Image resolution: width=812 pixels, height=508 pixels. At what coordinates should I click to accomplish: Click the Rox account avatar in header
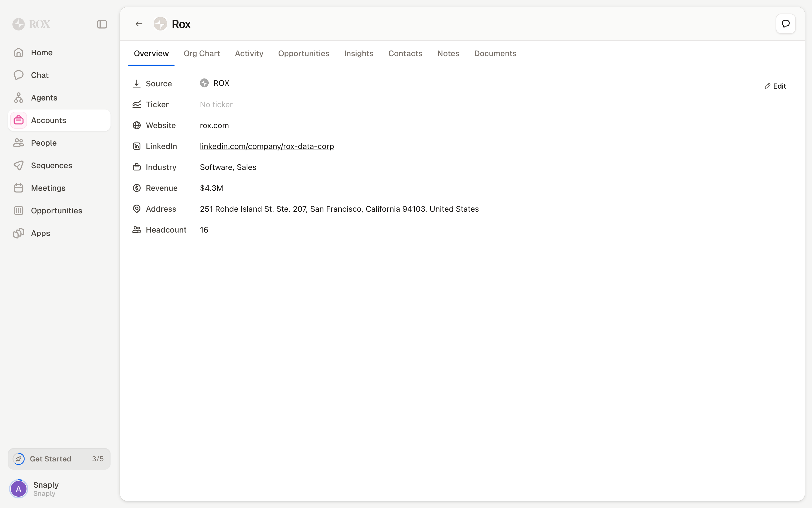coord(160,24)
